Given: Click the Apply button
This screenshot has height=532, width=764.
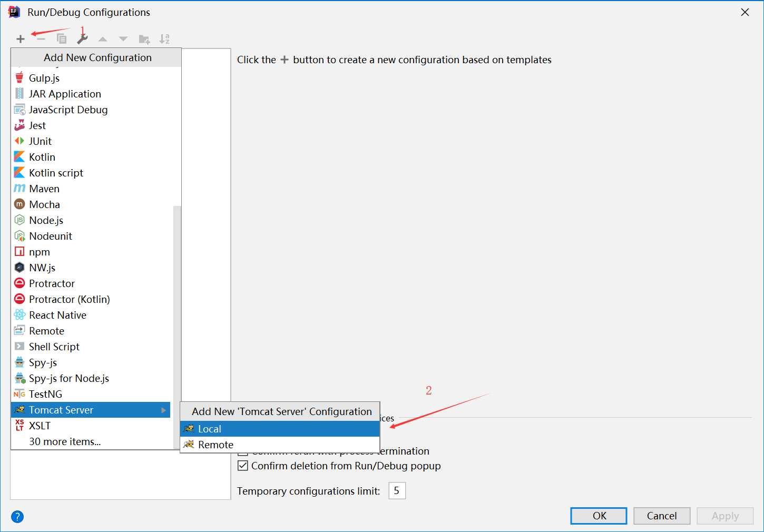Looking at the screenshot, I should [x=725, y=516].
